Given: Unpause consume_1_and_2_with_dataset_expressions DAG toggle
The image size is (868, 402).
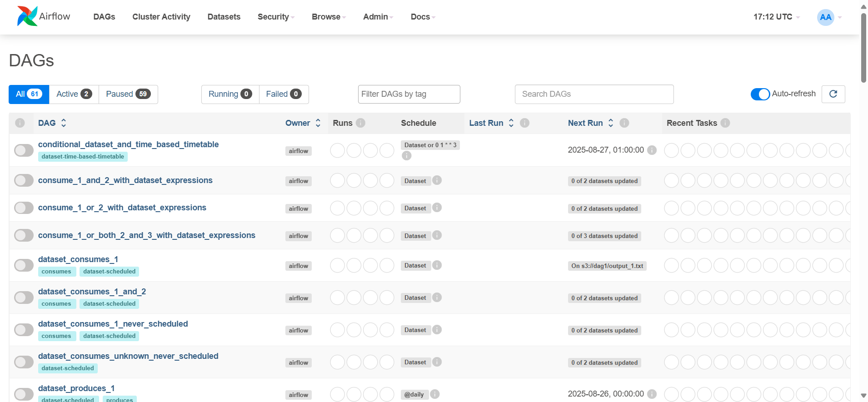Looking at the screenshot, I should tap(24, 180).
